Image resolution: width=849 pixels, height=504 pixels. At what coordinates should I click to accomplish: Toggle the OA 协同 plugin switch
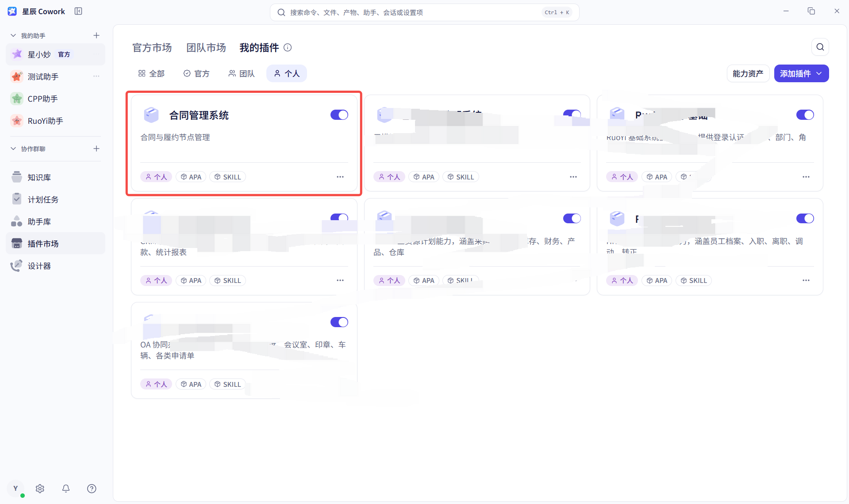(339, 322)
